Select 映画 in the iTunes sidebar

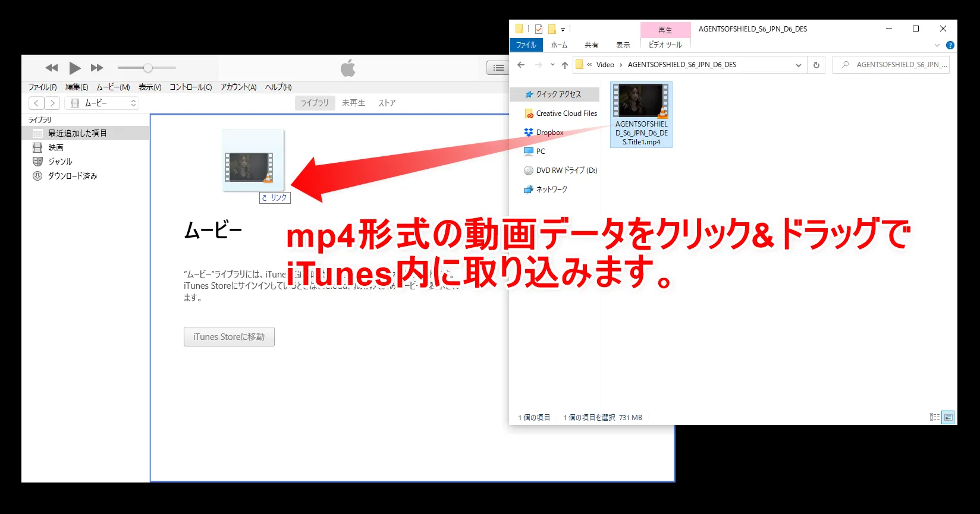tap(86, 147)
